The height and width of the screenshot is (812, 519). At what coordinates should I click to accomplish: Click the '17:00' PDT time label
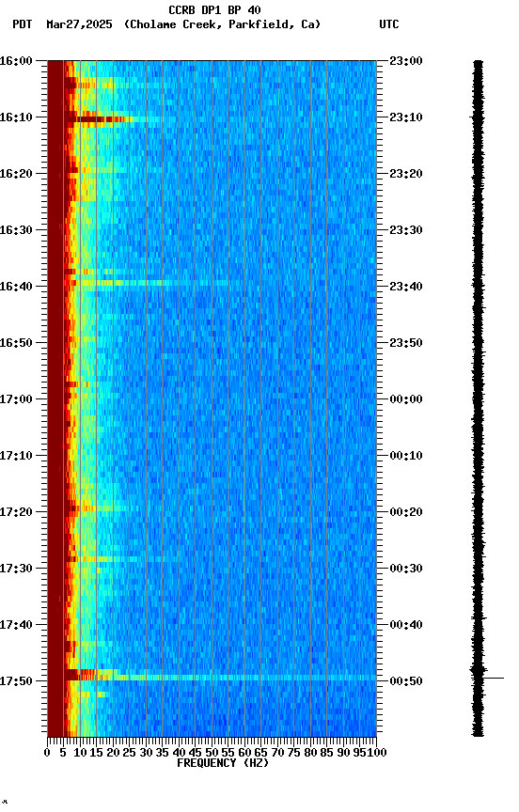pyautogui.click(x=16, y=399)
